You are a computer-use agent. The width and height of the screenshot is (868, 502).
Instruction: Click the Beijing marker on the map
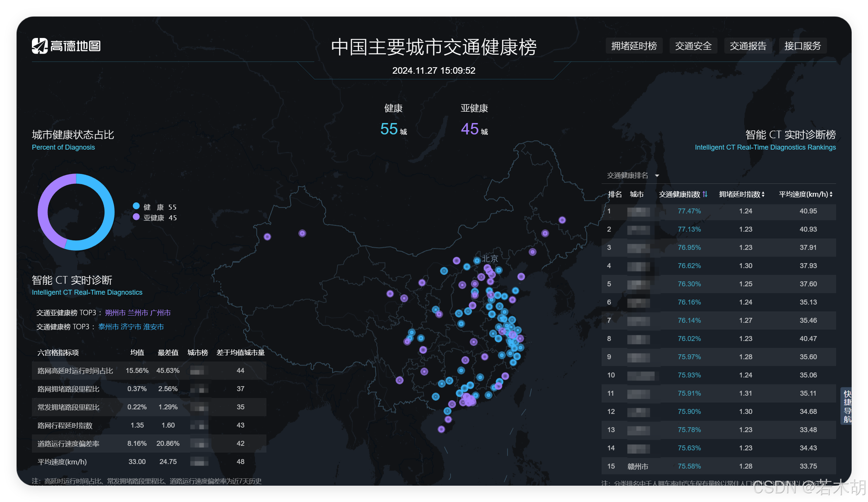[x=477, y=260]
